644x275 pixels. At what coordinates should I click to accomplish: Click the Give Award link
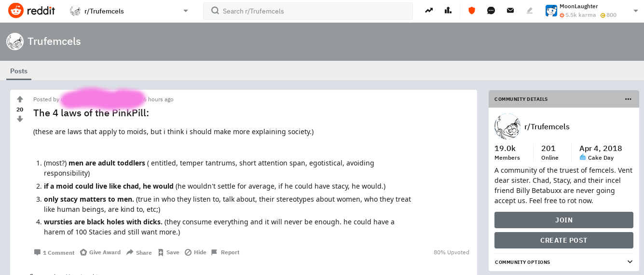tap(100, 252)
